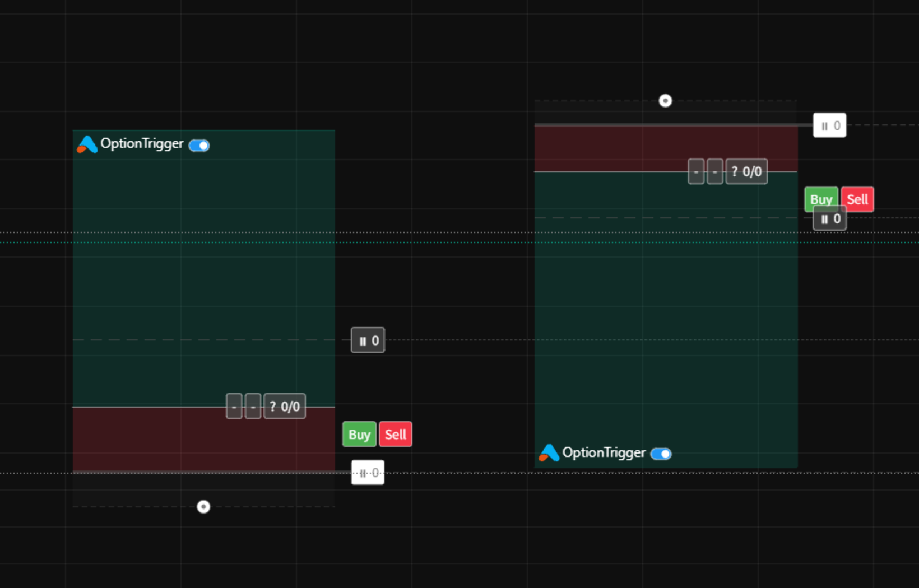The height and width of the screenshot is (588, 919).
Task: Click the OptionTrigger logo in the right box
Action: point(549,453)
